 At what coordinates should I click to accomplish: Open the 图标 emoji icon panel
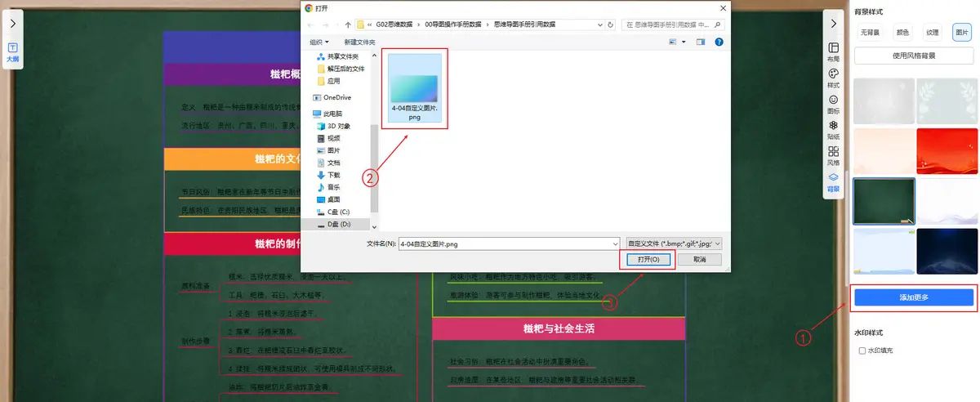coord(833,103)
